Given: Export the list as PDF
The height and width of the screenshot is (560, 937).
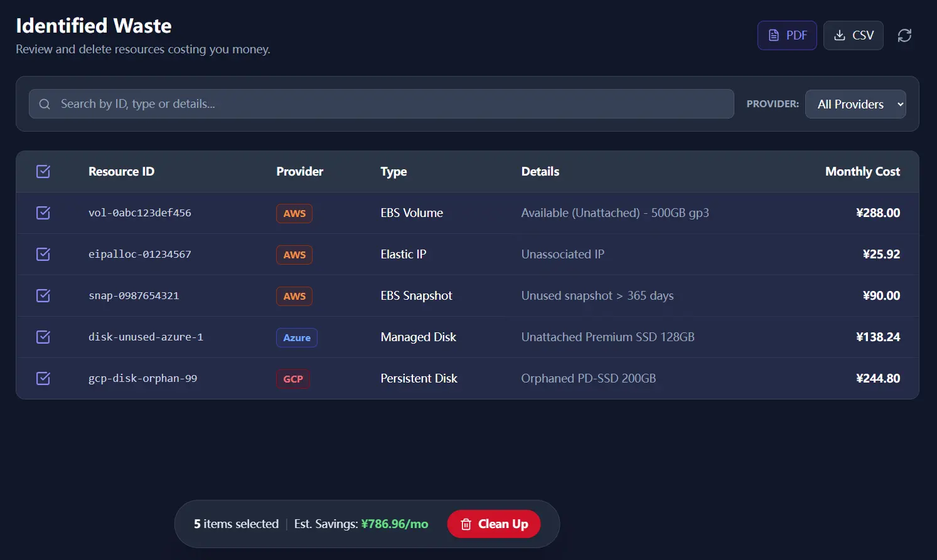Looking at the screenshot, I should 787,36.
